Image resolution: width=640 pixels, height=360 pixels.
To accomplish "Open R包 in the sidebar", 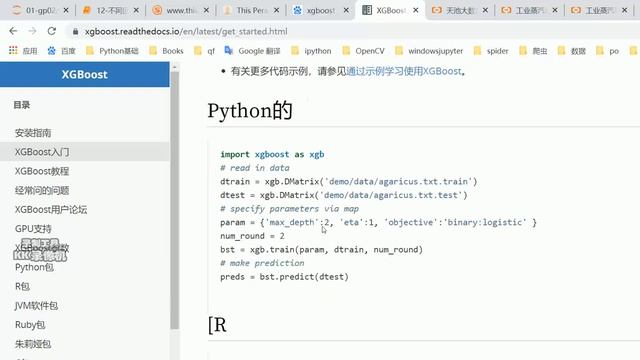I will point(22,286).
